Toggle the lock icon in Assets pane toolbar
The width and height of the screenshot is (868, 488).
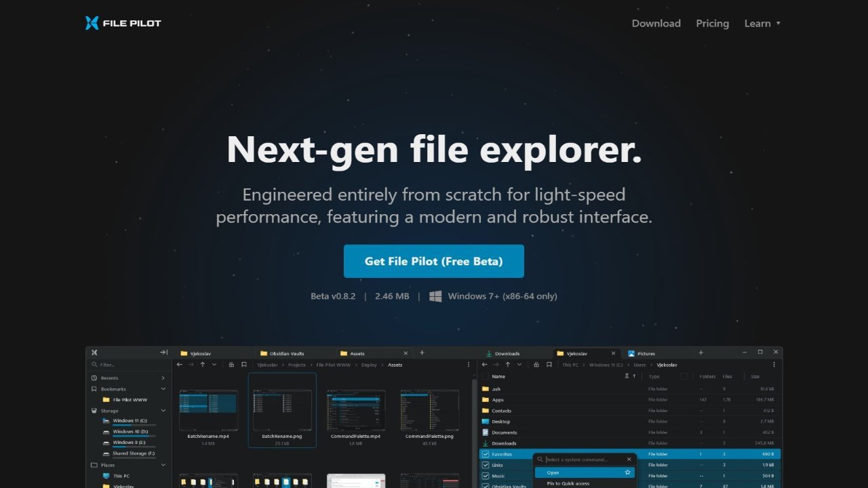[x=231, y=365]
